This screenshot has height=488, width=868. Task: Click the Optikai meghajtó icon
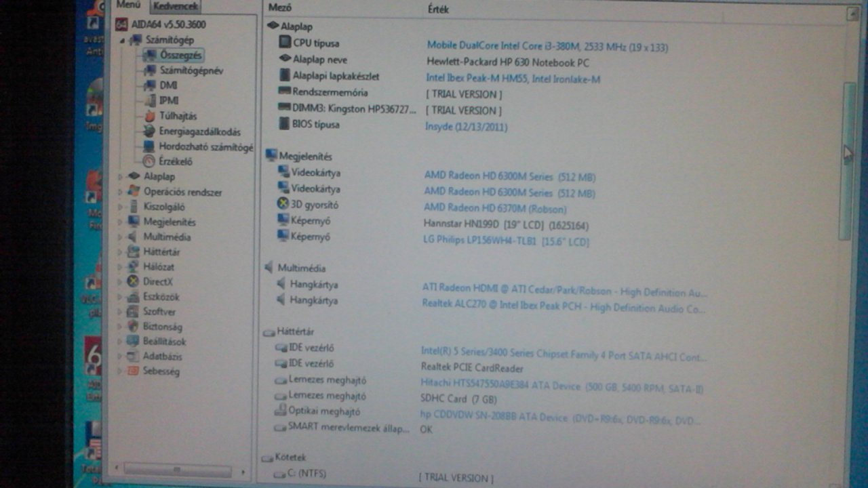[x=281, y=411]
